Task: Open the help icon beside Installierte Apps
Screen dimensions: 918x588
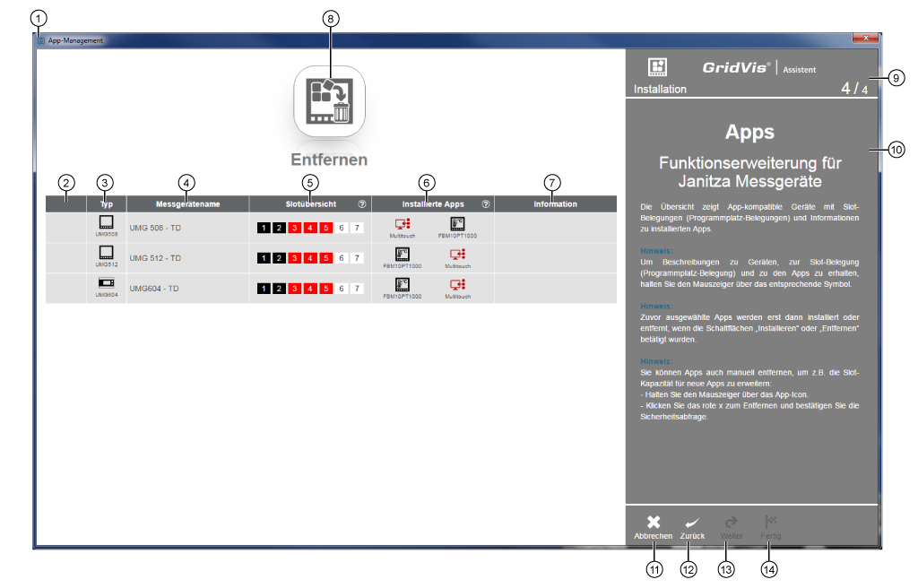Action: [x=485, y=204]
